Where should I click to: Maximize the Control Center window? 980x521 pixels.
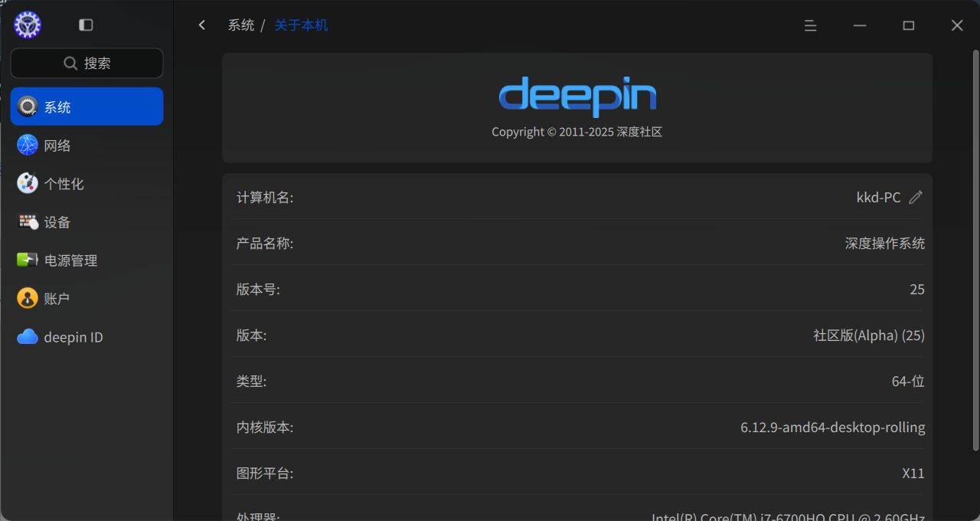click(908, 25)
